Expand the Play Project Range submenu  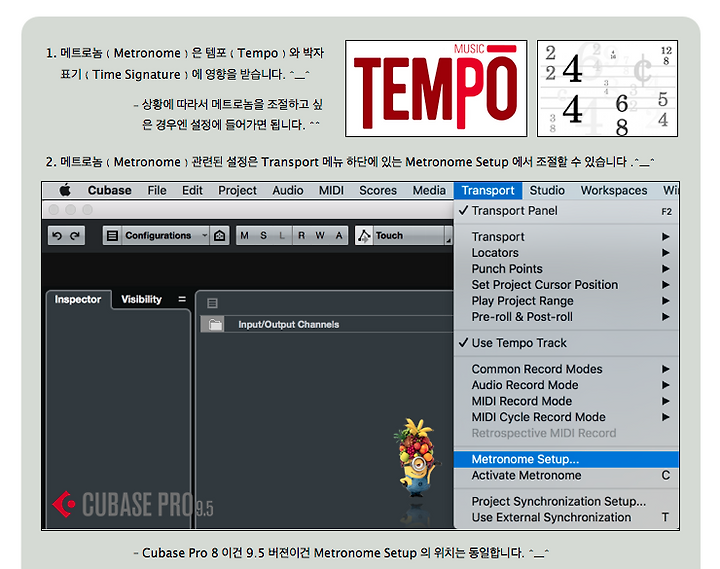566,301
